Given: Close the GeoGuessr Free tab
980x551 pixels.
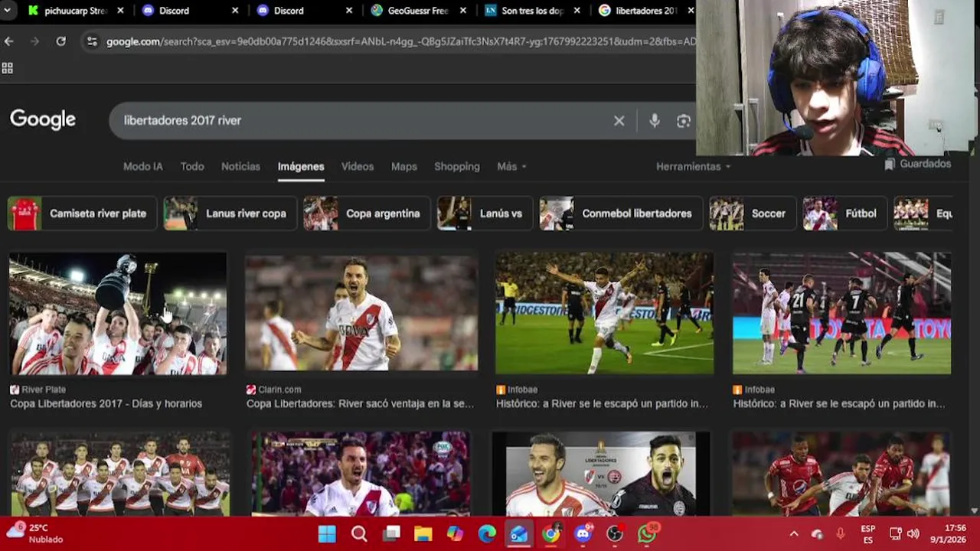Looking at the screenshot, I should point(465,11).
